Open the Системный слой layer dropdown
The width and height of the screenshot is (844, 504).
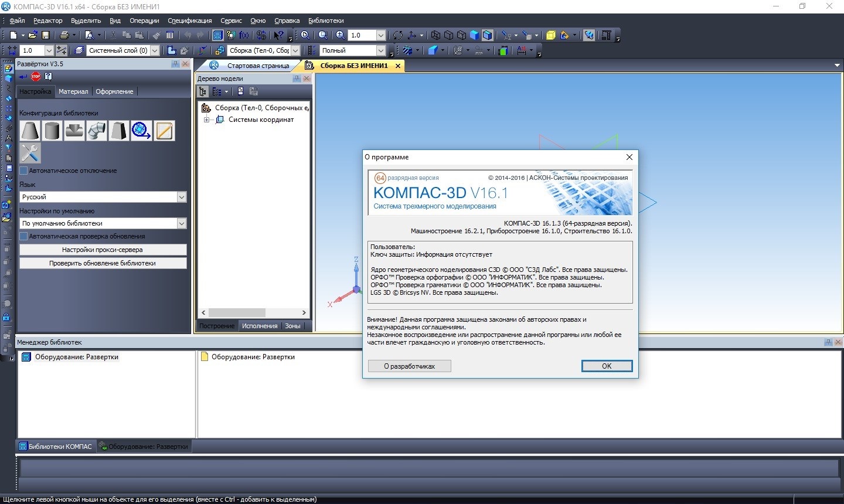click(155, 50)
